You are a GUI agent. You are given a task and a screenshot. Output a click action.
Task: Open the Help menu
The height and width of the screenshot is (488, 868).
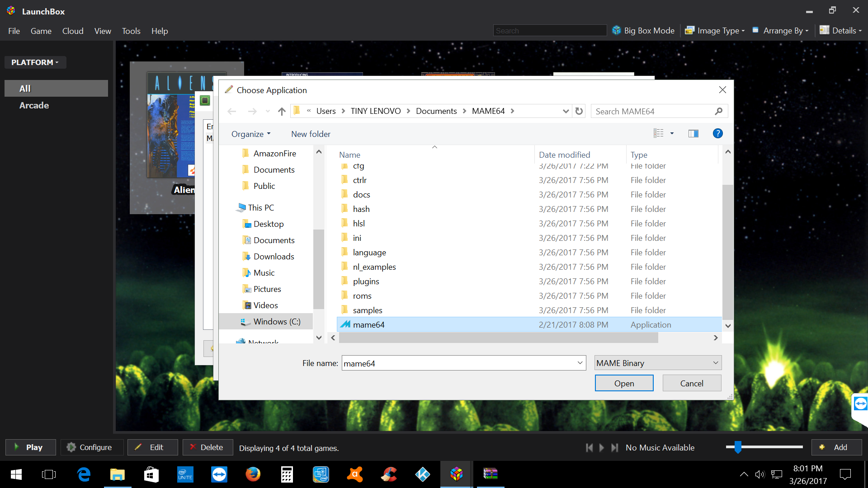tap(160, 31)
